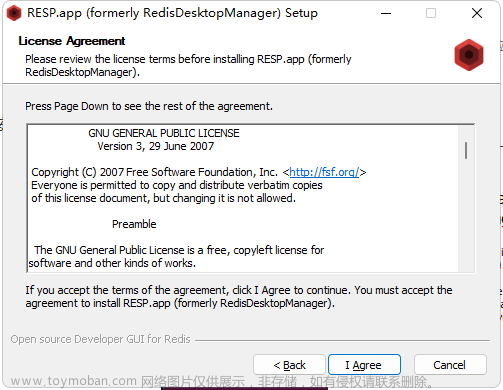Minimize the setup window
Screen dimensions: 503x390
click(386, 13)
